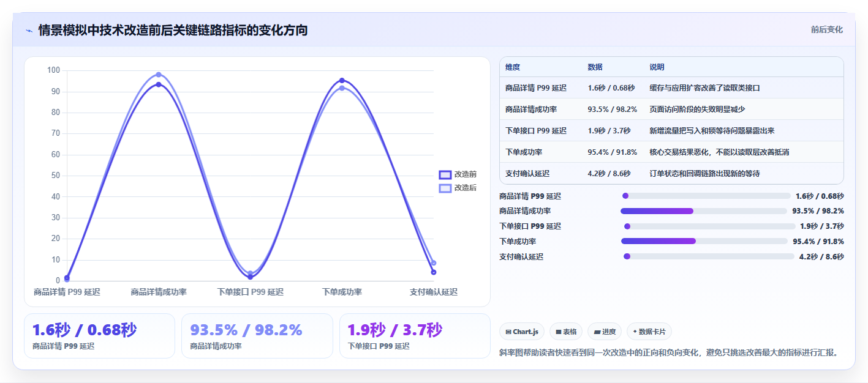Open the 1.9秒 / 3.7秒 data card
This screenshot has height=383, width=868.
point(415,336)
